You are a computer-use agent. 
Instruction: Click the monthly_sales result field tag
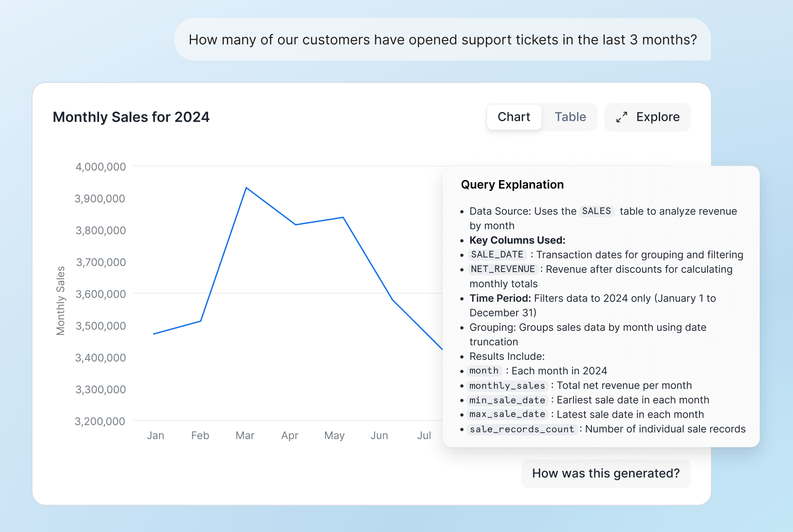[x=507, y=386]
